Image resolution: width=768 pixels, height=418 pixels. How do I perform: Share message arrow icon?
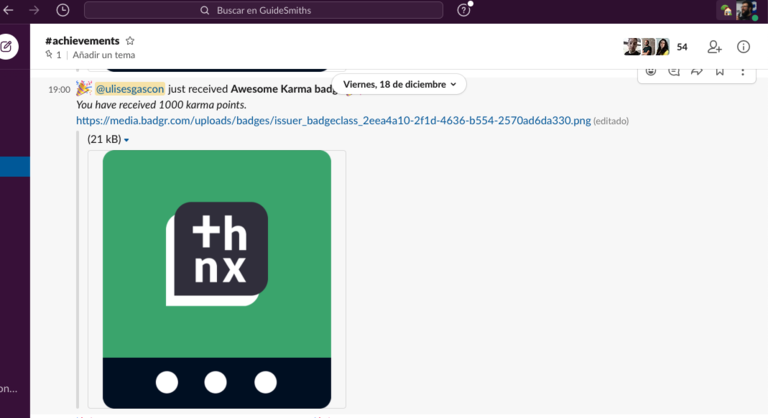tap(696, 72)
